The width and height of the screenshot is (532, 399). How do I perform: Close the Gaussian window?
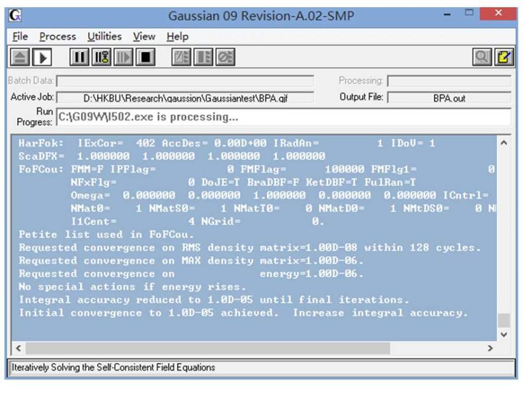(498, 13)
